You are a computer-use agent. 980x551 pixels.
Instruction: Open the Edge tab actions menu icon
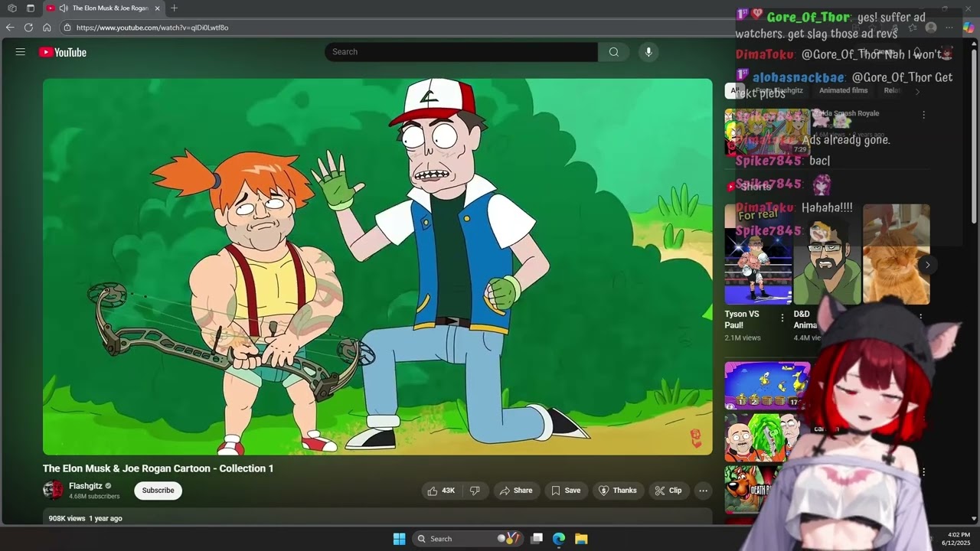pos(31,8)
